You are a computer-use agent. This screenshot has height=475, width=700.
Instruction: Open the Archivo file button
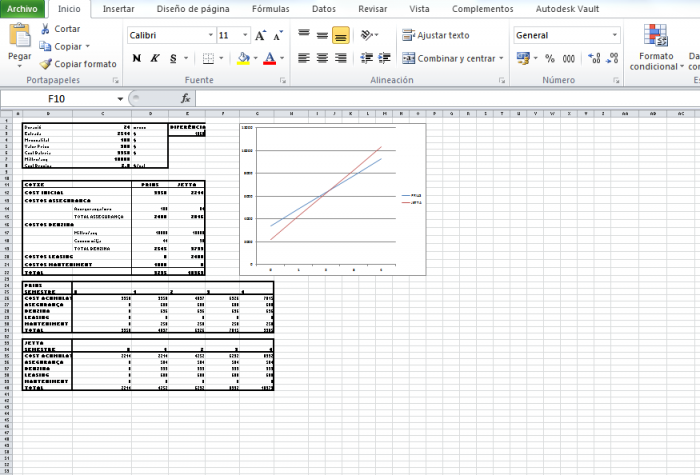point(22,8)
